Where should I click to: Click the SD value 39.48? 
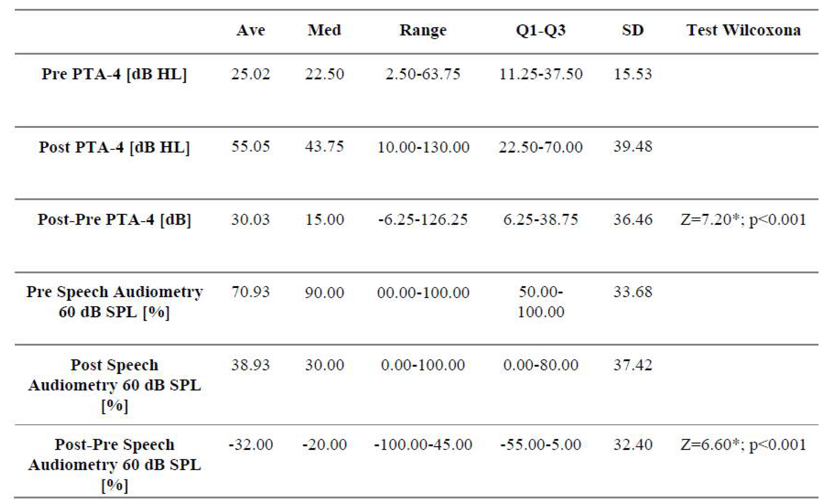click(x=632, y=147)
